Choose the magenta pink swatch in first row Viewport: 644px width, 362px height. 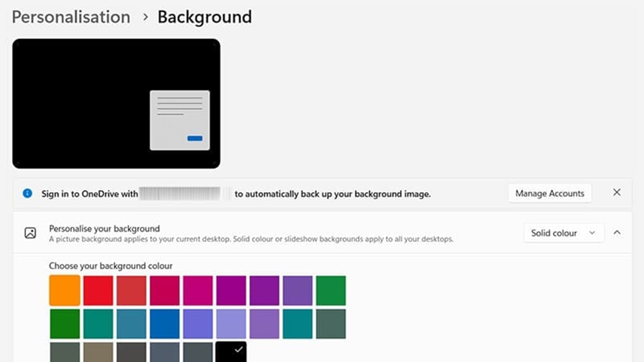coord(197,291)
